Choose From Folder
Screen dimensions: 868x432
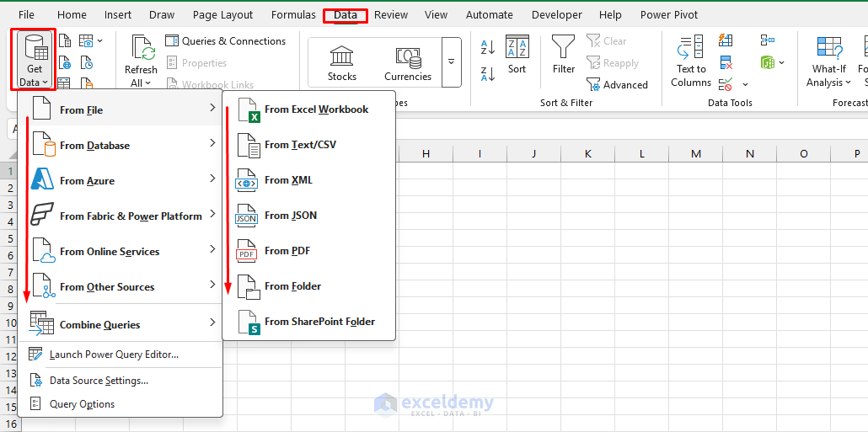[309, 286]
